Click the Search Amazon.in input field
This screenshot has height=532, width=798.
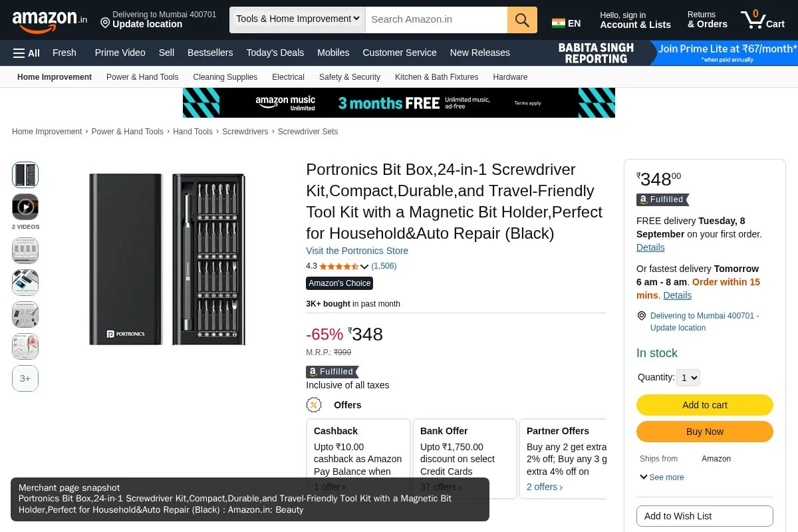[x=436, y=20]
